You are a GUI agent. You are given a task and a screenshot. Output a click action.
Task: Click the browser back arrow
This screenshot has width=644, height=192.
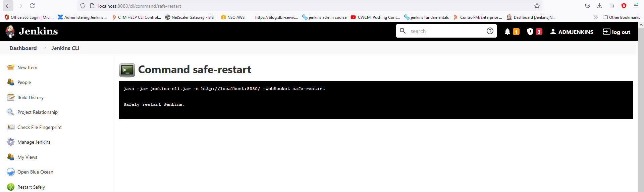[x=8, y=6]
